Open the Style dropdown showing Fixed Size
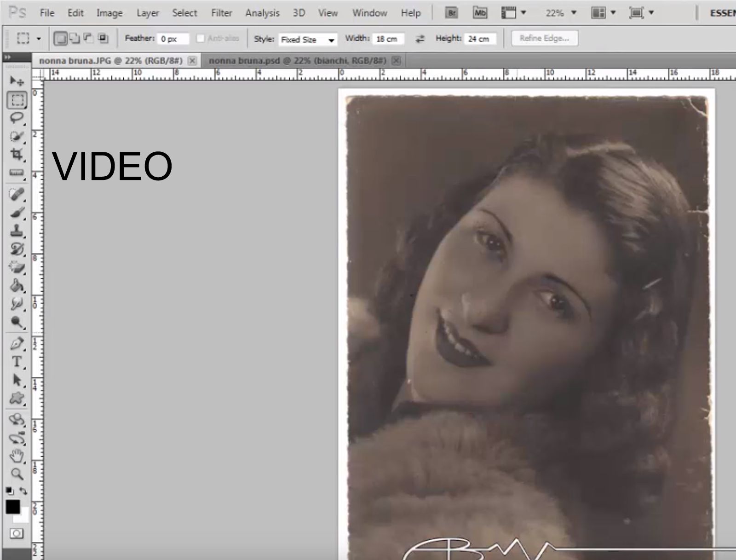This screenshot has width=736, height=560. (x=308, y=40)
